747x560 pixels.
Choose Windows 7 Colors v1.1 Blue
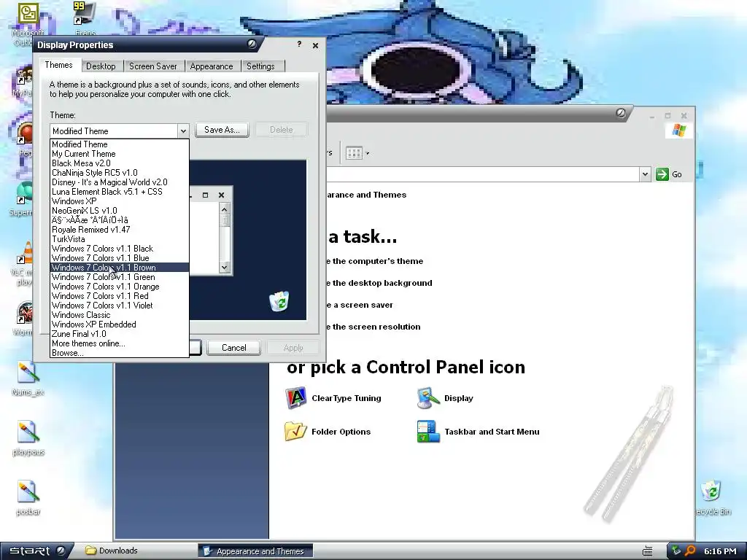click(x=120, y=258)
